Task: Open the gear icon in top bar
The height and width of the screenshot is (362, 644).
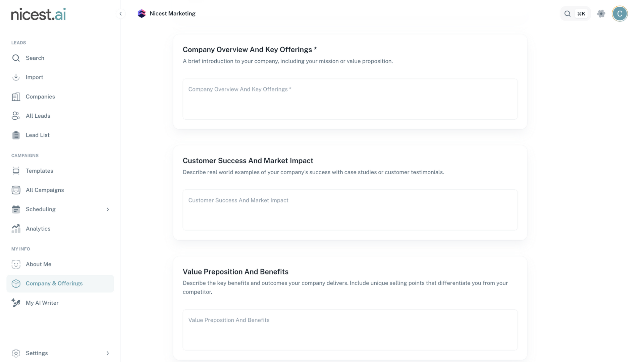Action: click(x=601, y=14)
